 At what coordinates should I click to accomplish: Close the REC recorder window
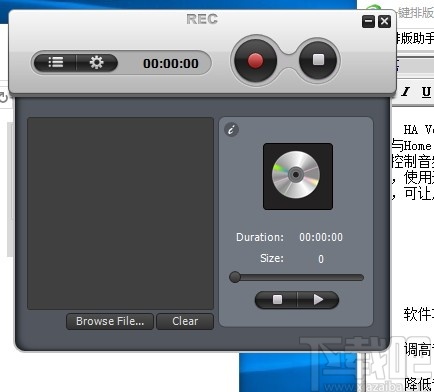(384, 22)
